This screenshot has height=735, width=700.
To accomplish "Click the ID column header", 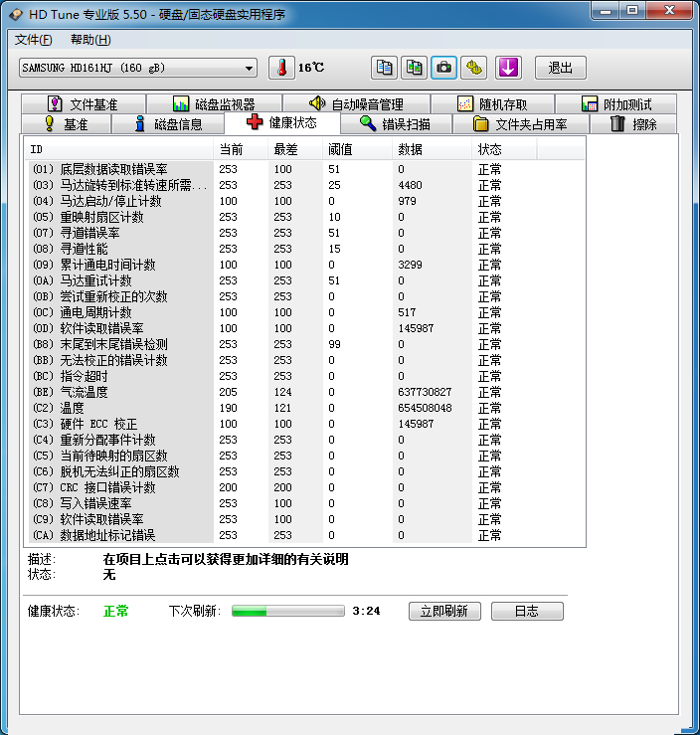I will coord(119,149).
